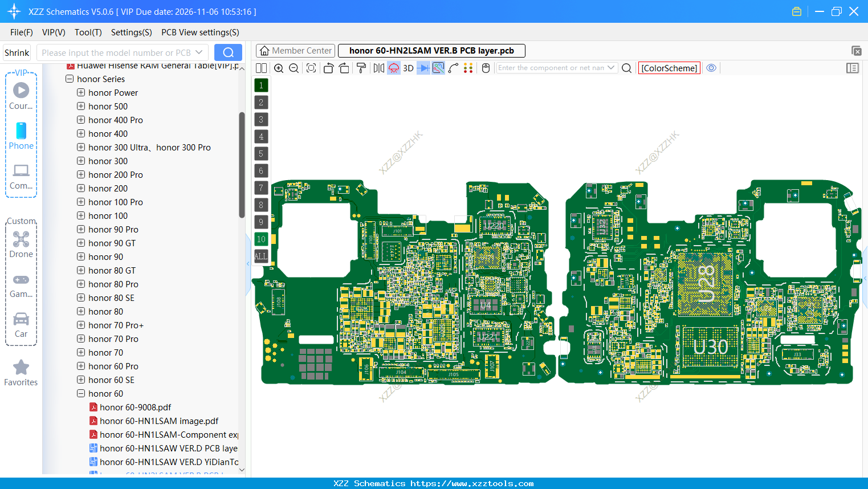Select the split-view icon on the toolbar
Viewport: 868px width, 489px height.
click(x=261, y=68)
